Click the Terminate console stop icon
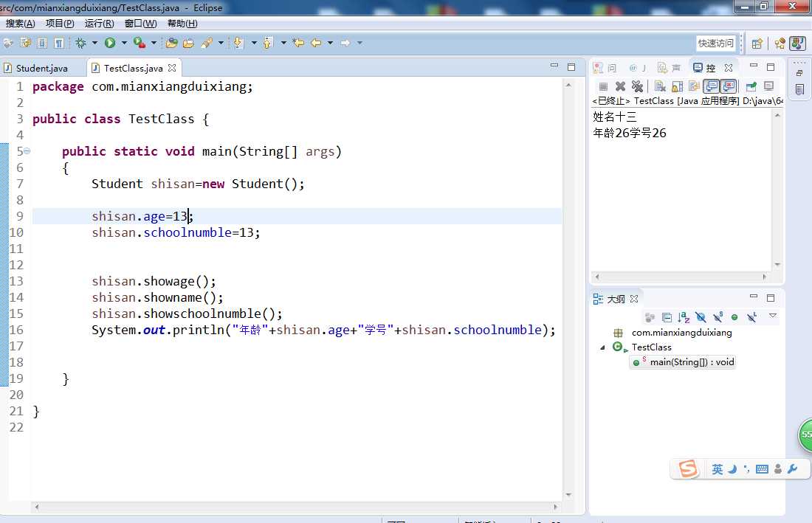 [603, 86]
